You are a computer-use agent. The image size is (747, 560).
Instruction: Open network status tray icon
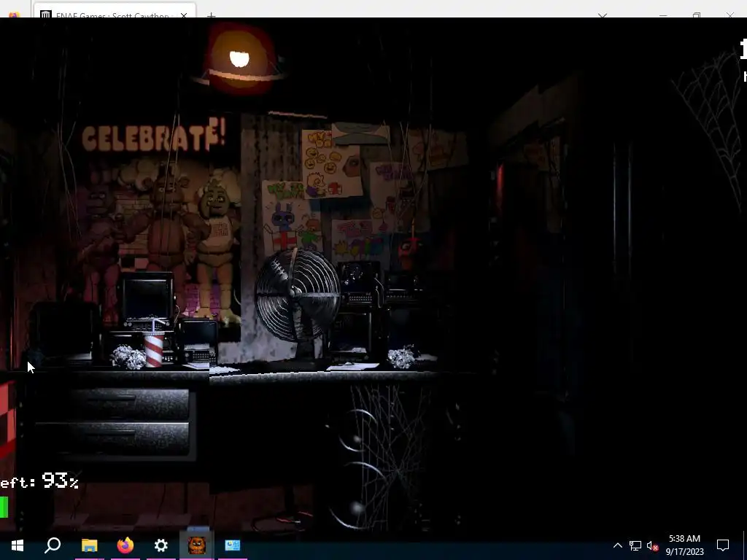[x=635, y=545]
